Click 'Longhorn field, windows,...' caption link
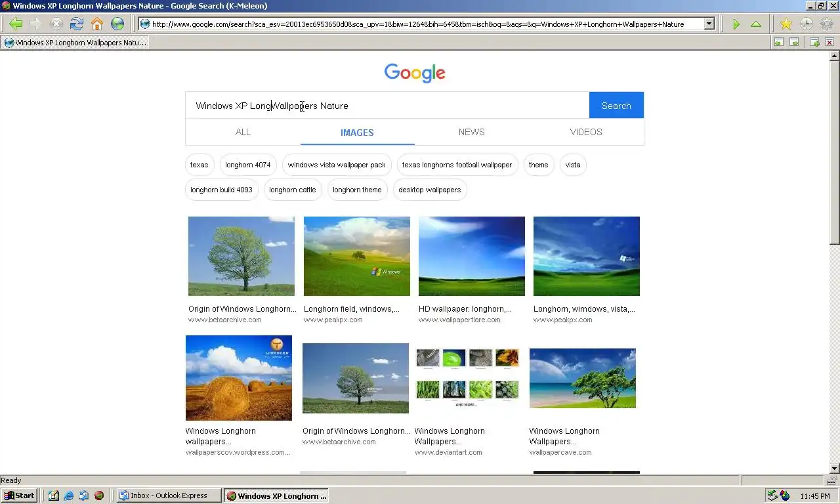This screenshot has height=504, width=840. [352, 309]
